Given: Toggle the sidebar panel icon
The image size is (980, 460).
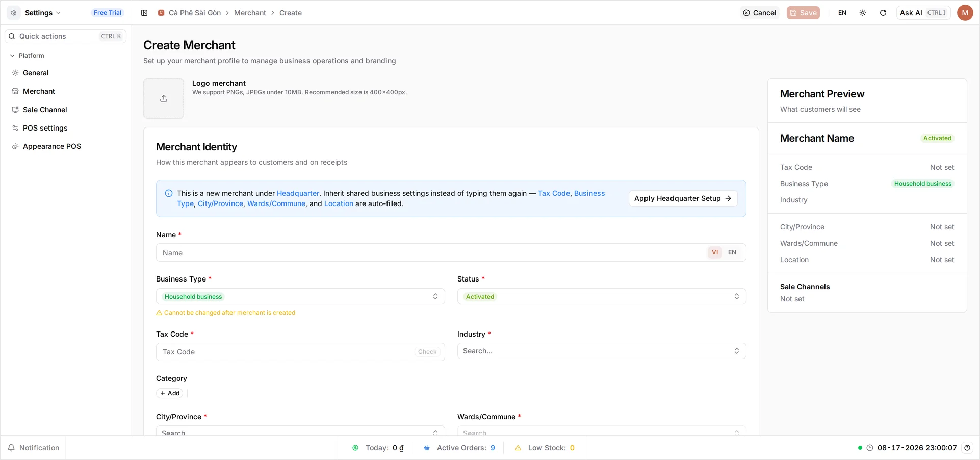Looking at the screenshot, I should pos(144,13).
